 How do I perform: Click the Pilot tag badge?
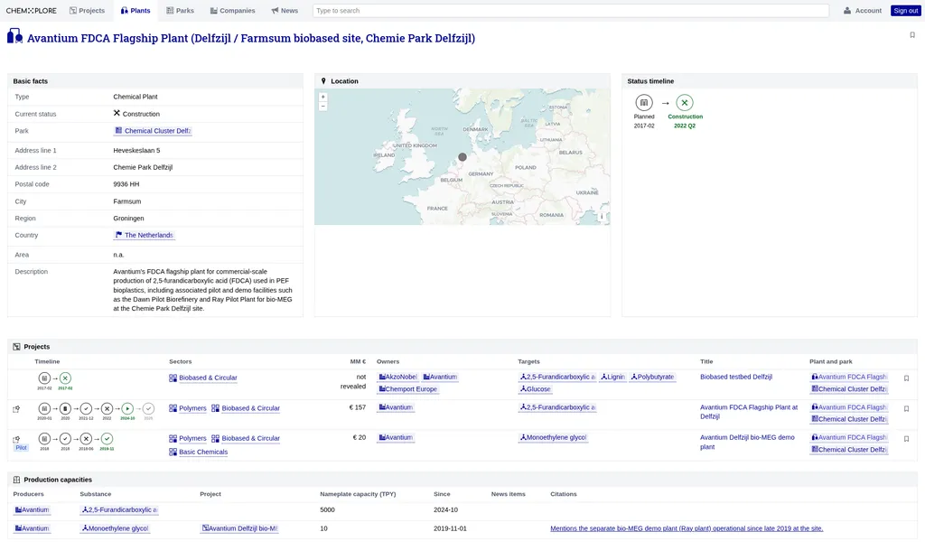(x=22, y=448)
